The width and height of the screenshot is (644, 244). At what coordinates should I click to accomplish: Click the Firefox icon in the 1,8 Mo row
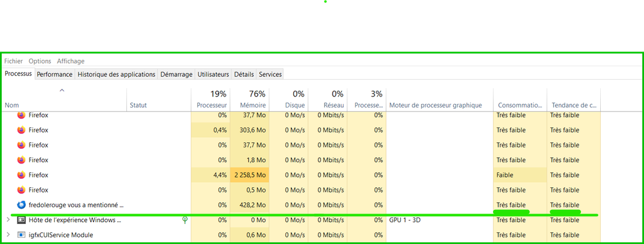21,160
